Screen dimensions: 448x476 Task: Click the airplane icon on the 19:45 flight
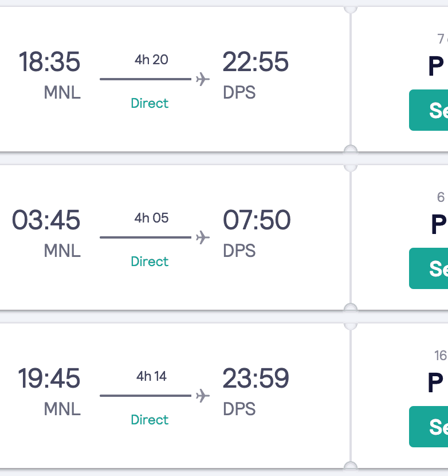(x=202, y=395)
